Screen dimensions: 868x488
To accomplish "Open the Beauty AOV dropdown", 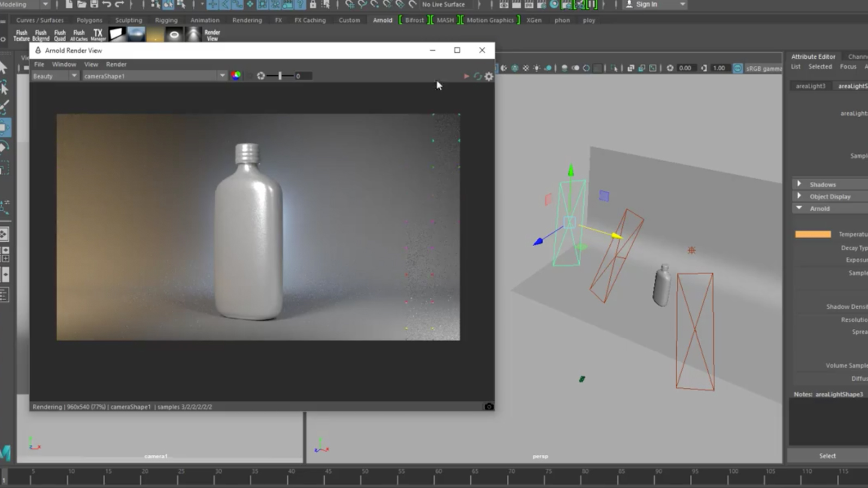I will (55, 76).
